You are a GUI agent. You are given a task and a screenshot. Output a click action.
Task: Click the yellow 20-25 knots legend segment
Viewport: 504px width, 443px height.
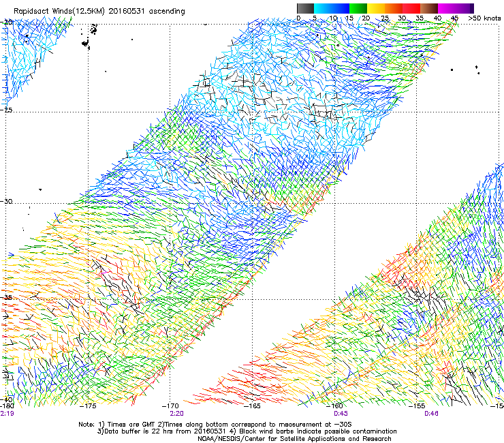(376, 8)
